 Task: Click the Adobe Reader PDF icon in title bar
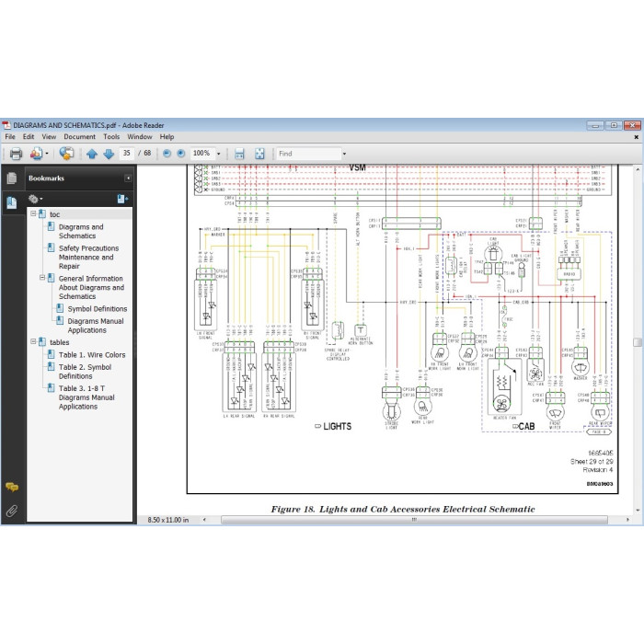coord(6,125)
